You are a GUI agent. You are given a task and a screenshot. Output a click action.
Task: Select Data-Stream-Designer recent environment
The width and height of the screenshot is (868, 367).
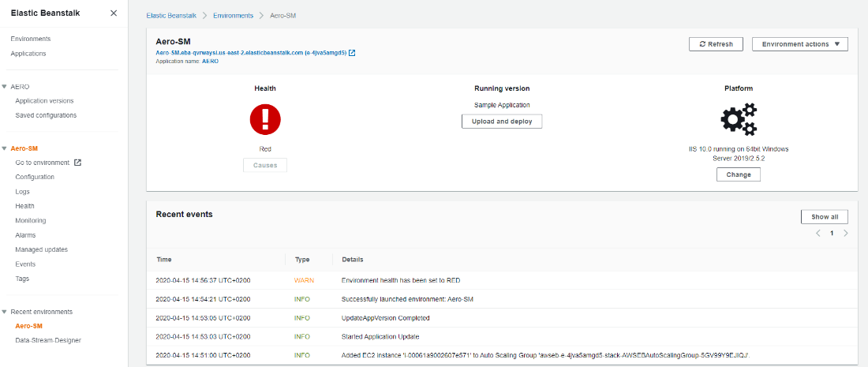coord(48,340)
